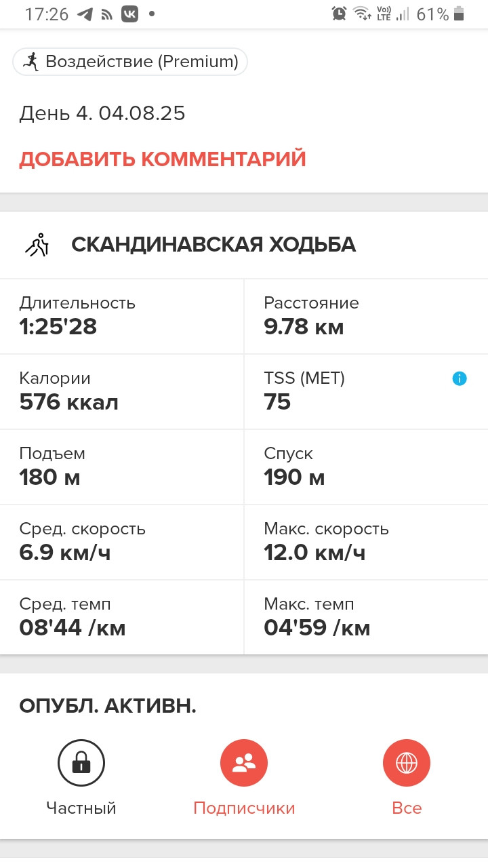Select the Все globe icon

[x=407, y=763]
